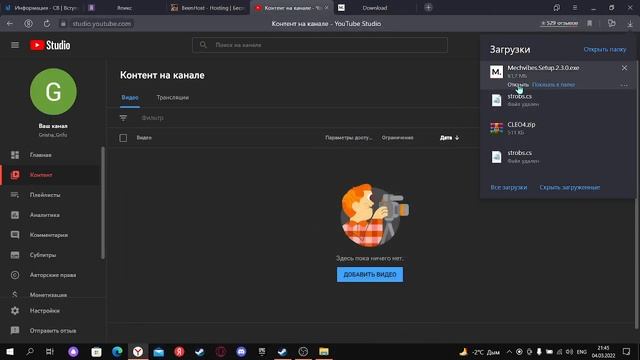
Task: Expand hidden system tray icons chevron
Action: tap(509, 351)
